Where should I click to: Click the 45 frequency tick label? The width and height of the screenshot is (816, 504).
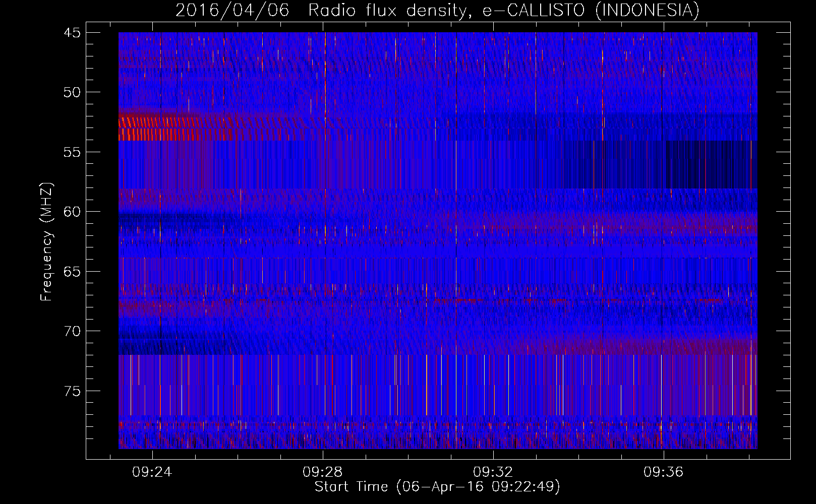[72, 33]
